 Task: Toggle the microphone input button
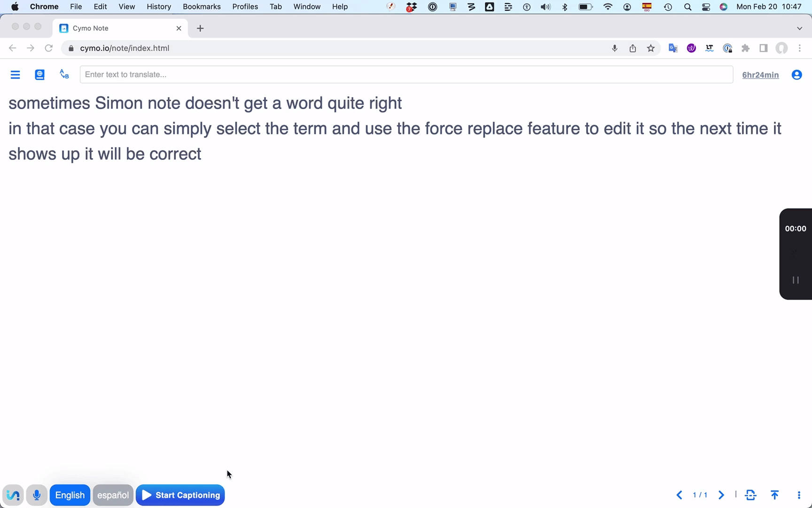click(37, 495)
